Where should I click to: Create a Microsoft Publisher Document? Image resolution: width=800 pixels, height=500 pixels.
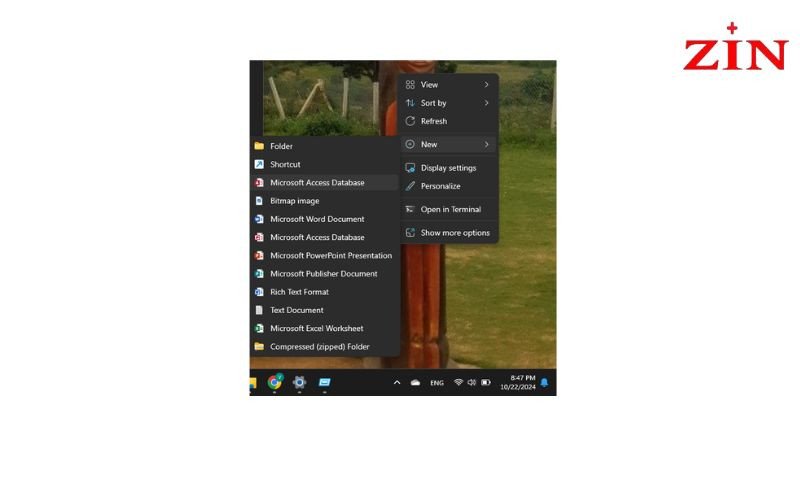tap(324, 274)
